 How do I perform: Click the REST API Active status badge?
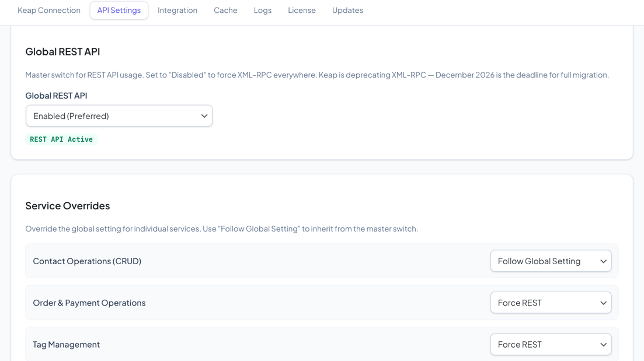coord(61,139)
